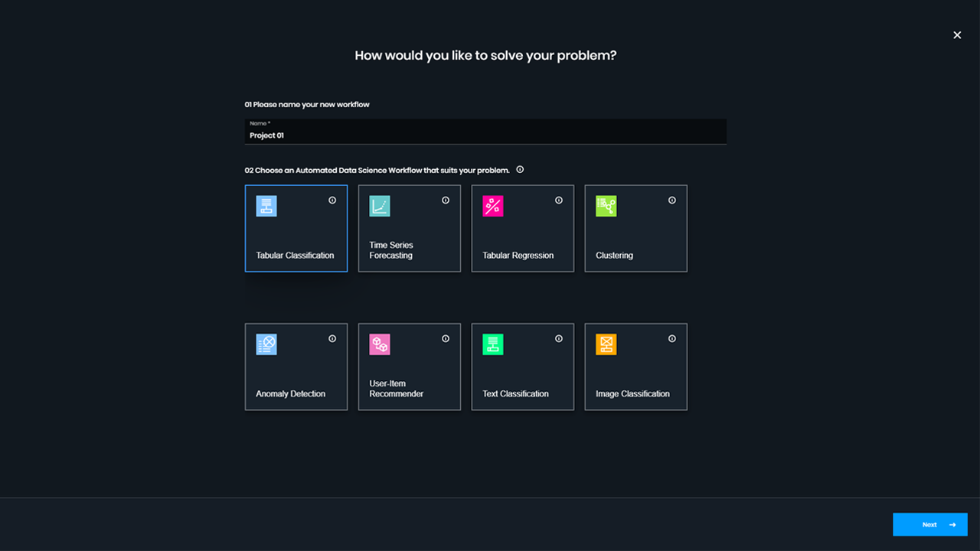The image size is (980, 551).
Task: Pick the Image Classification card label
Action: click(632, 394)
